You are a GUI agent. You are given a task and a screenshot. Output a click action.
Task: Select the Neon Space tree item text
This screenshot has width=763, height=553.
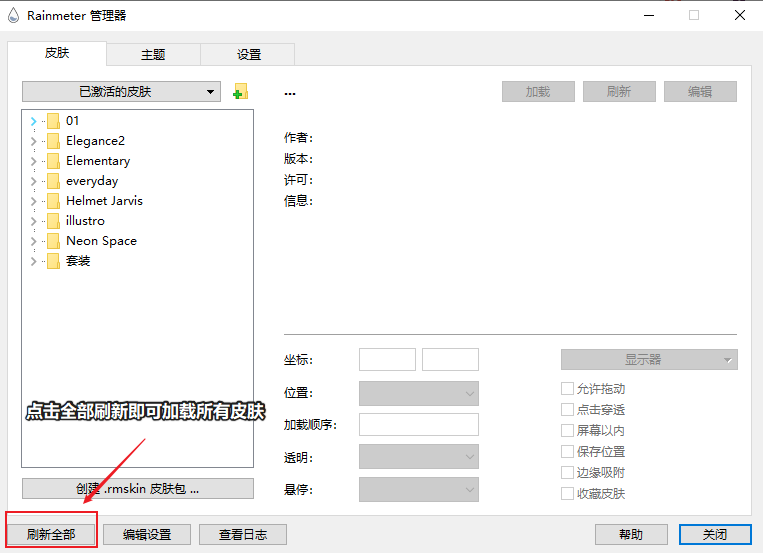coord(101,241)
